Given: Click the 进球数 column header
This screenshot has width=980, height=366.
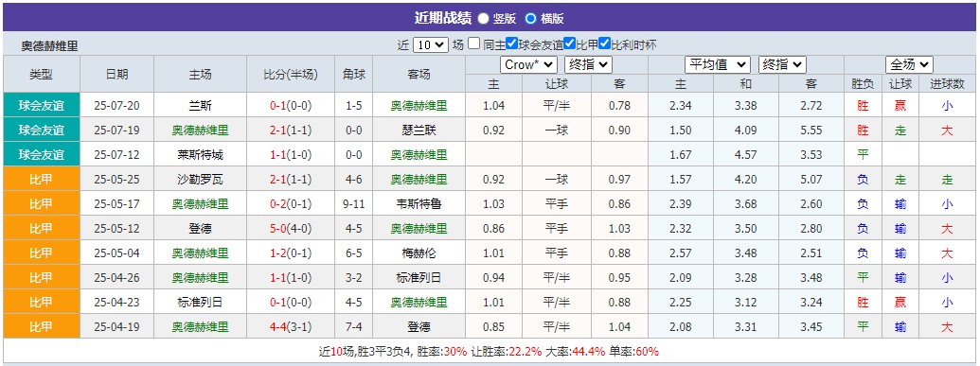Looking at the screenshot, I should pyautogui.click(x=947, y=83).
